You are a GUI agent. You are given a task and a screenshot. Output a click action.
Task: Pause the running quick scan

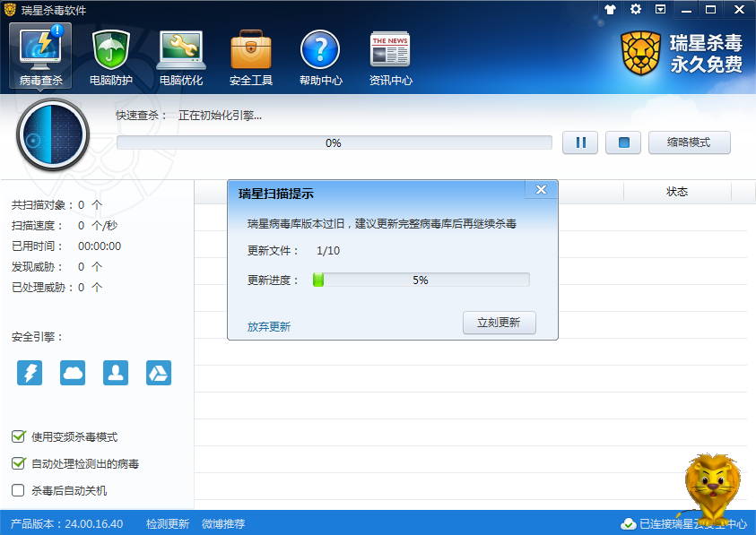point(579,142)
